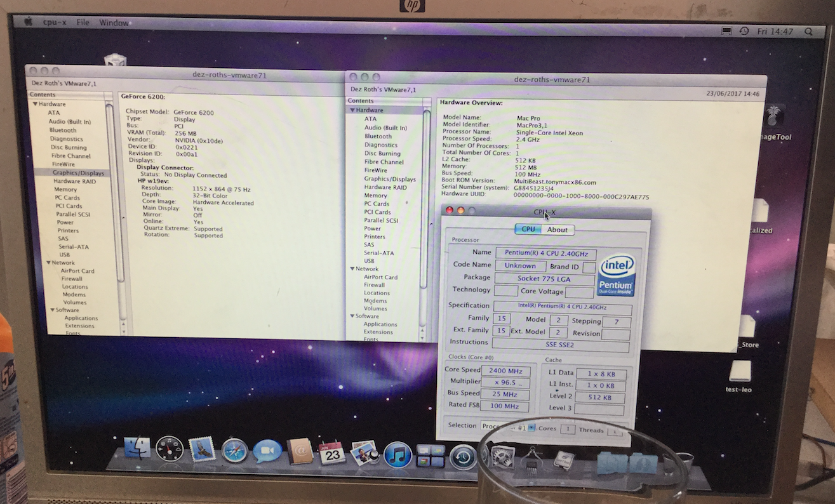The image size is (835, 504).
Task: Open the File menu
Action: tap(83, 22)
